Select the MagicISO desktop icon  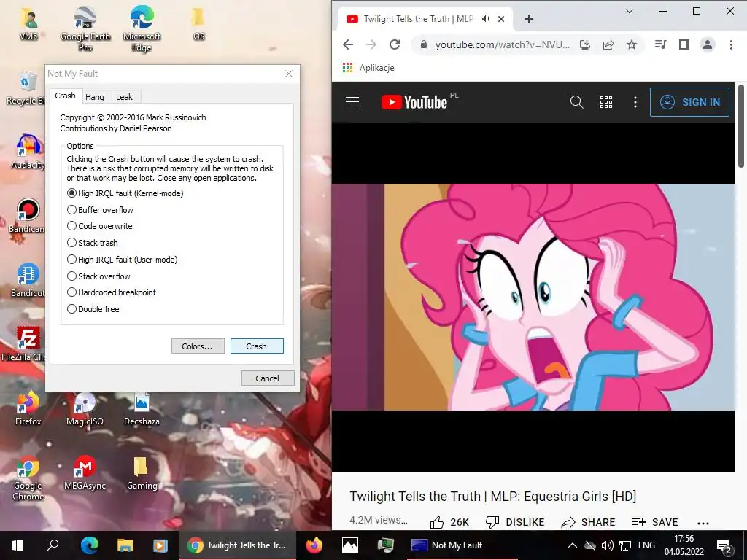coord(85,409)
